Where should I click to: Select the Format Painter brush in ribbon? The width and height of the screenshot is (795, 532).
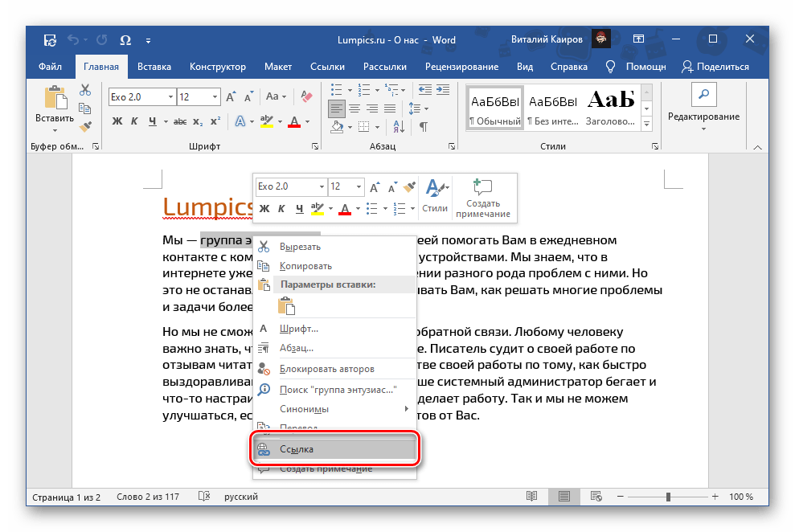coord(85,125)
